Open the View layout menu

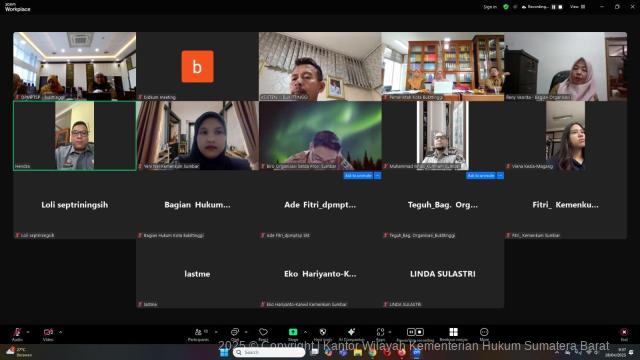point(578,7)
